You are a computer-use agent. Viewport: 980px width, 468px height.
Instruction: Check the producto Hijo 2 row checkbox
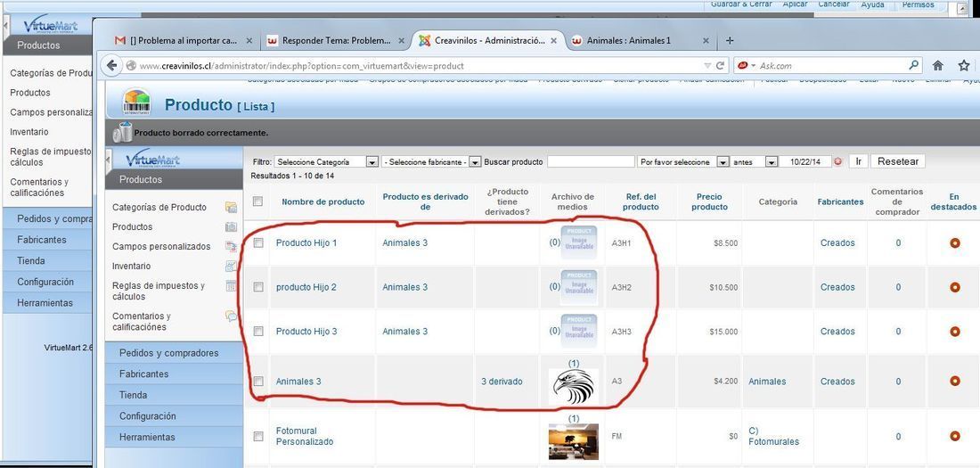coord(258,287)
